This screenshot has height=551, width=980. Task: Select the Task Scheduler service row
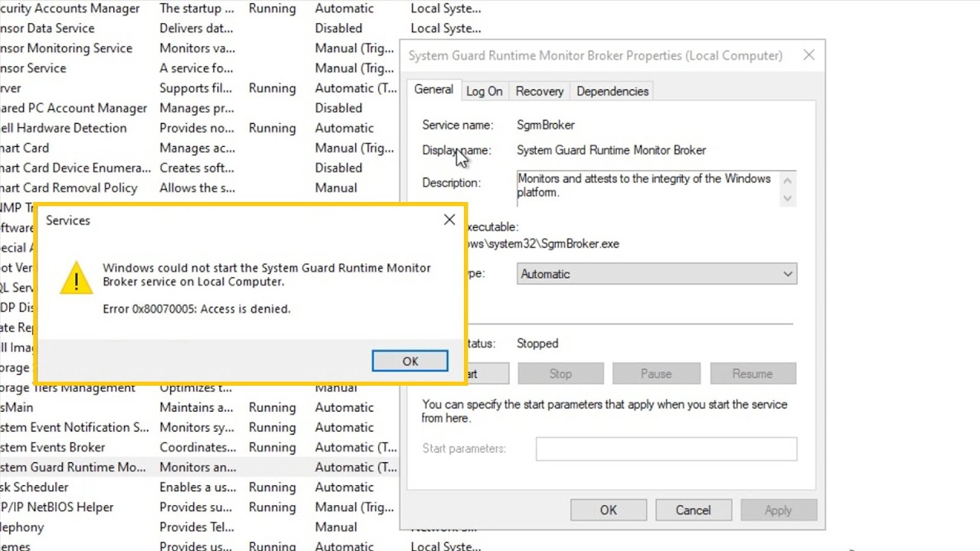tap(199, 487)
